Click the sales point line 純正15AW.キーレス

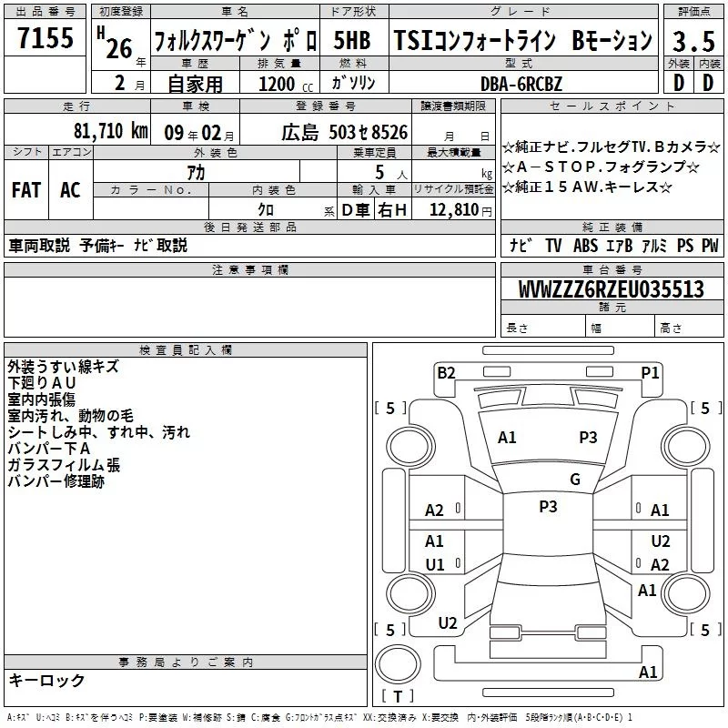[x=587, y=187]
